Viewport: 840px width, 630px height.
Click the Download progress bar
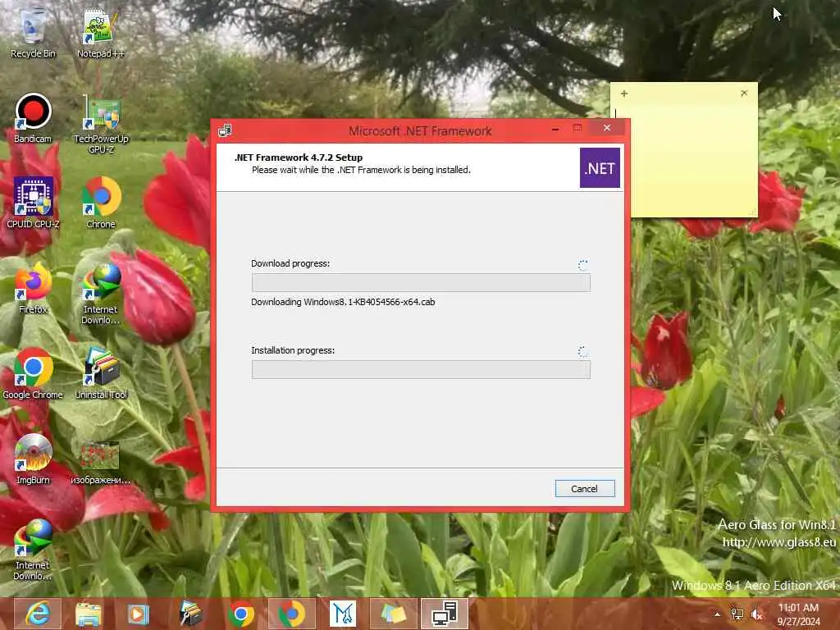[421, 282]
